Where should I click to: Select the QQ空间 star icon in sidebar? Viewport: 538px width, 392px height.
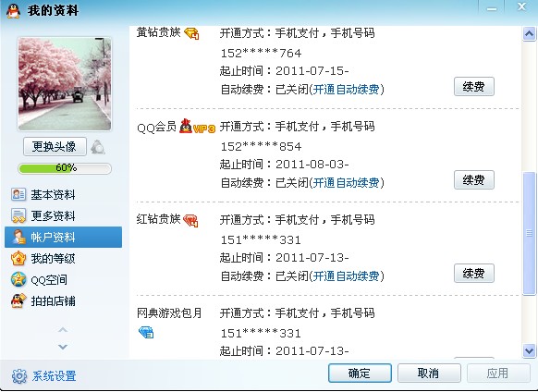(18, 279)
